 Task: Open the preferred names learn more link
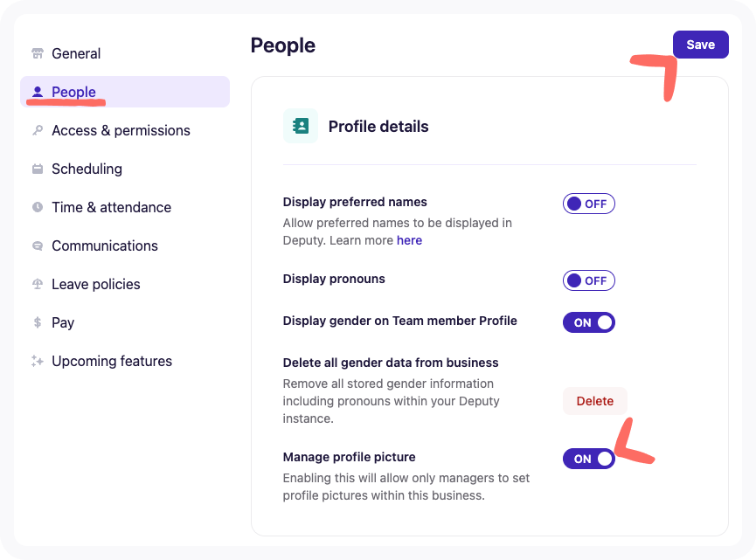[x=410, y=239]
